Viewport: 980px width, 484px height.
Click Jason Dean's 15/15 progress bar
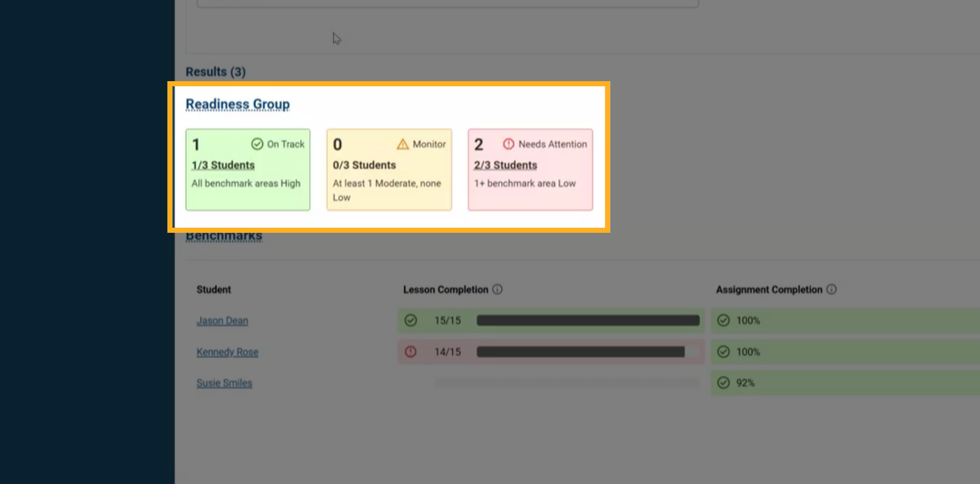(x=587, y=320)
